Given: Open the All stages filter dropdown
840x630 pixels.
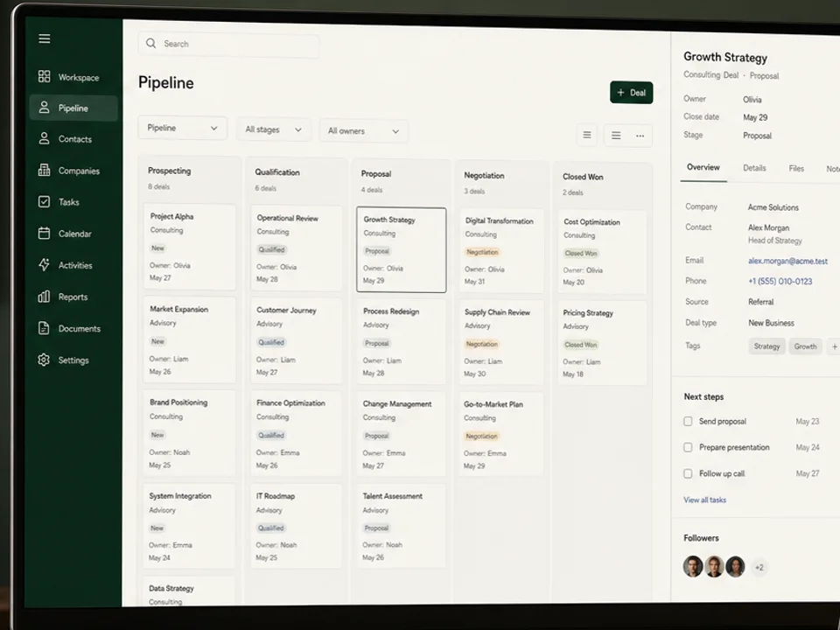Looking at the screenshot, I should click(x=273, y=129).
